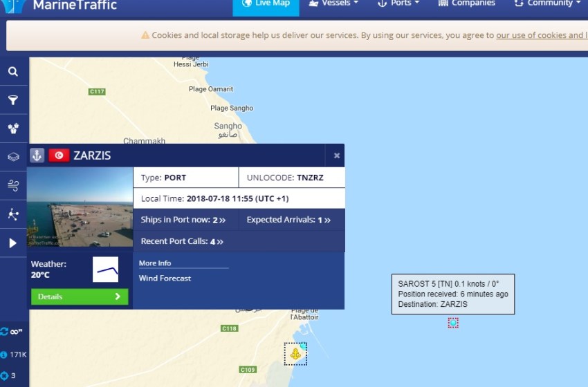Open the Wind Forecast link

coord(165,279)
